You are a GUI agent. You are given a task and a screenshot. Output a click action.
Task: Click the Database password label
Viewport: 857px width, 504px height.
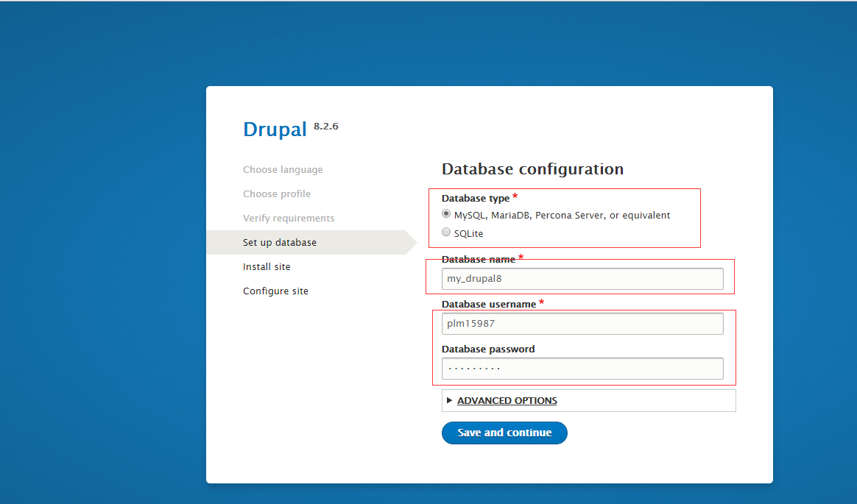click(x=488, y=349)
